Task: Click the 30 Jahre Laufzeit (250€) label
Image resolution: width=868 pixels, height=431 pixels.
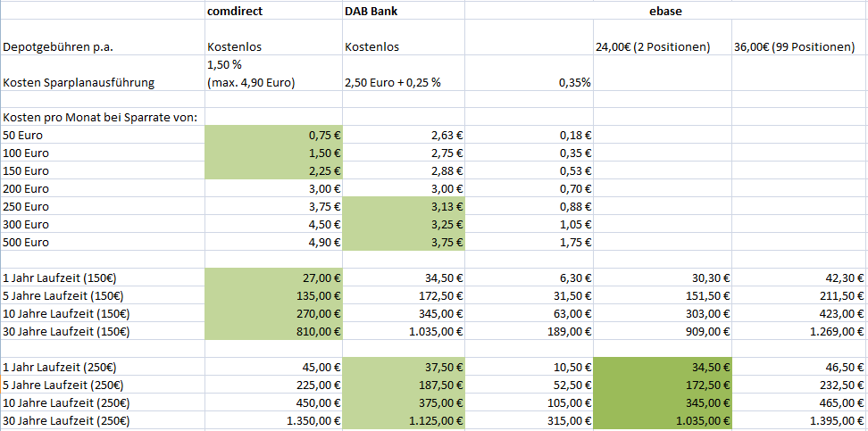Action: point(103,420)
